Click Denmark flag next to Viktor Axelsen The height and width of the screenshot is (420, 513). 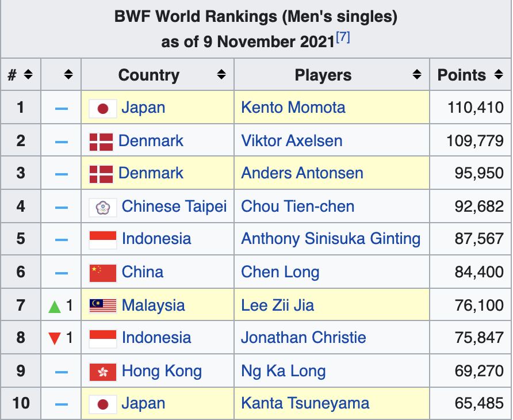click(x=101, y=142)
